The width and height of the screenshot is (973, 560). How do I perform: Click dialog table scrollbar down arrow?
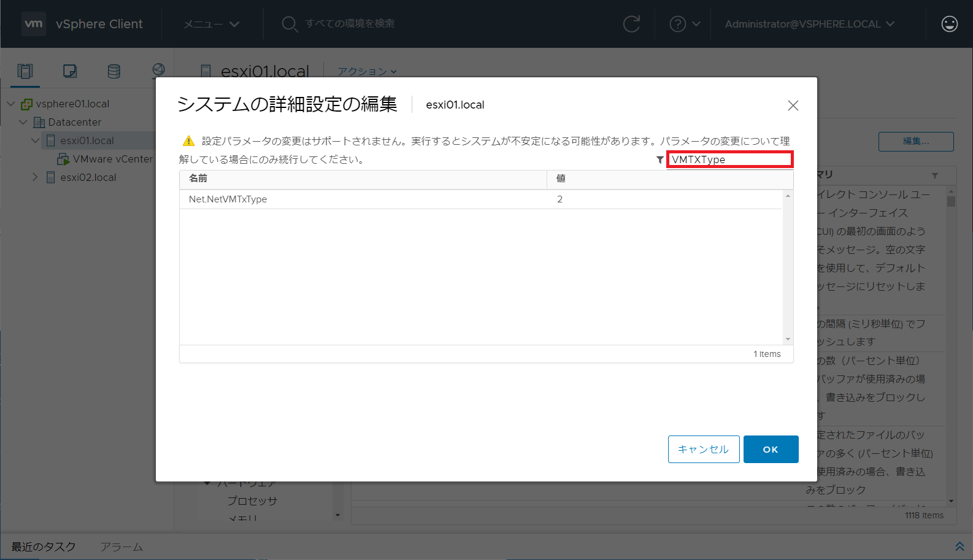(788, 339)
